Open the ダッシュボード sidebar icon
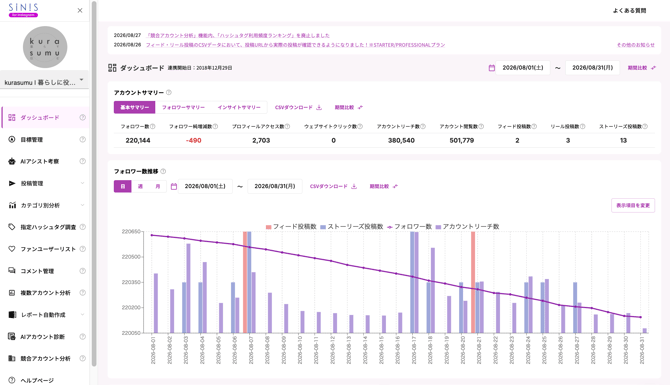Viewport: 670px width, 385px height. (12, 118)
